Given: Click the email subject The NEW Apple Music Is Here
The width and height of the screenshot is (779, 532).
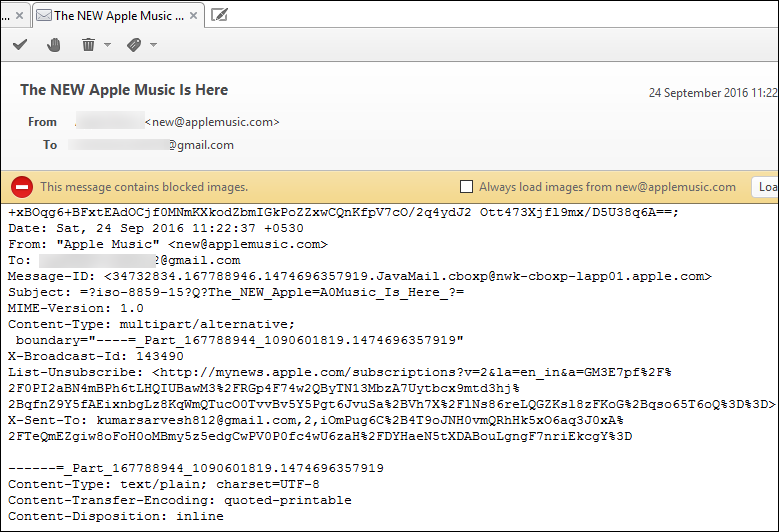Looking at the screenshot, I should click(124, 90).
